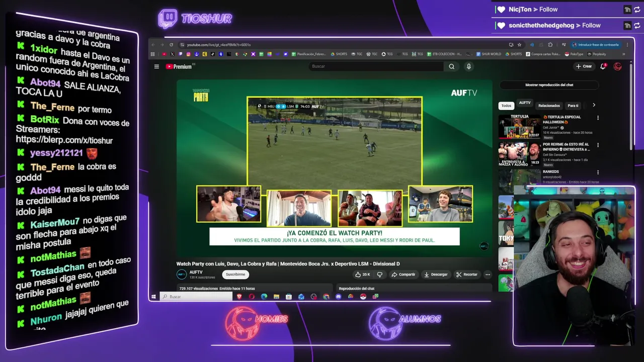Click the Recortar button
Screen dimensions: 644x362
(x=467, y=275)
